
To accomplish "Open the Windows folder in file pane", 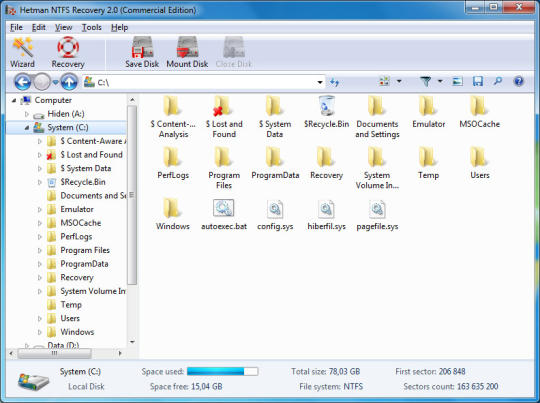I will 173,214.
